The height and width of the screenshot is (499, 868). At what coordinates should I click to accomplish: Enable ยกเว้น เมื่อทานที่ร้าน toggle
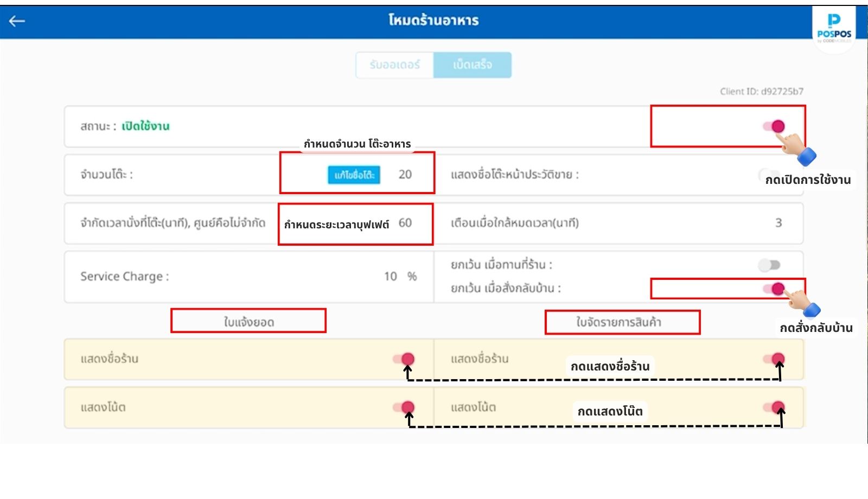769,265
